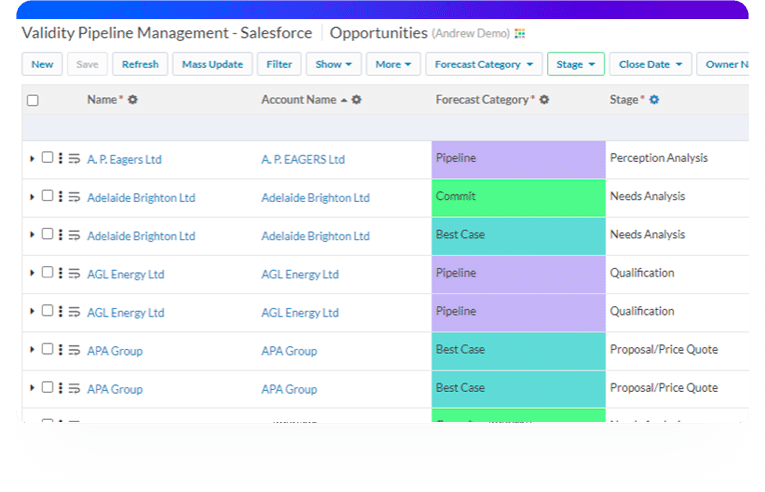Select checkbox of Adelaide Brighton Best Case row
Viewport: 765px width, 492px height.
click(47, 234)
